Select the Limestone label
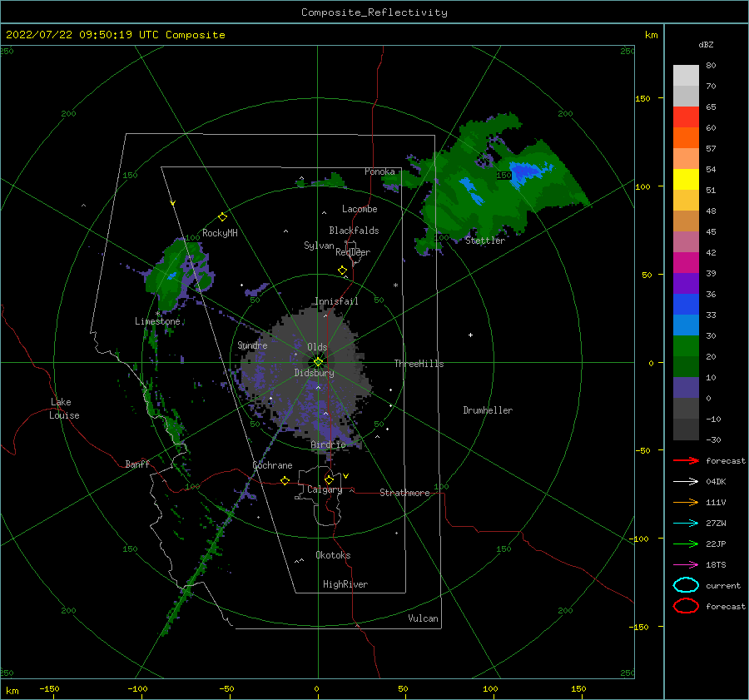749x700 pixels. click(157, 321)
